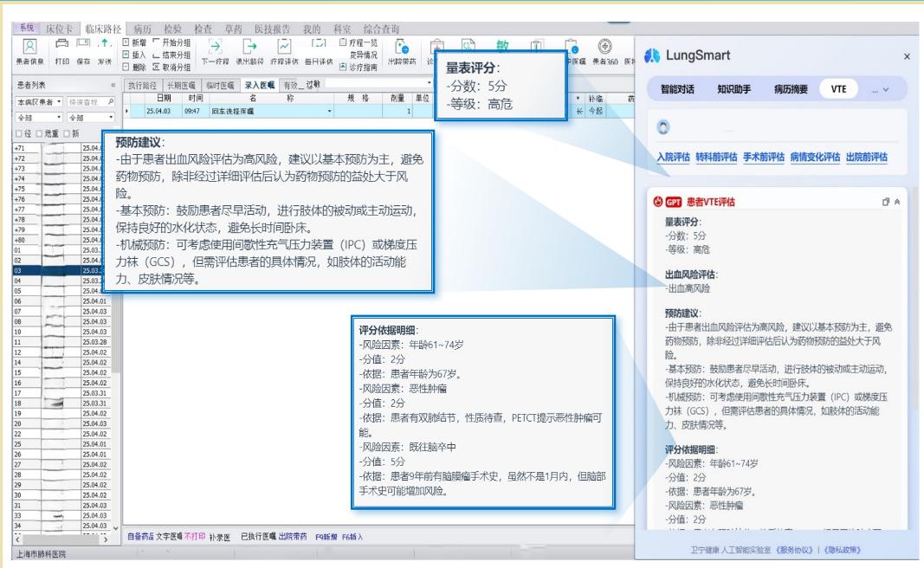Expand the more tabs dropdown in LungSmart

point(885,88)
